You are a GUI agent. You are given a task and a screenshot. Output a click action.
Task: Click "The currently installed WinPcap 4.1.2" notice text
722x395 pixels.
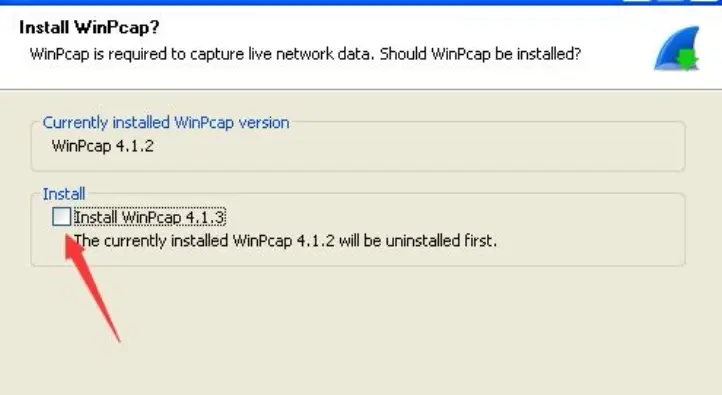(x=204, y=241)
